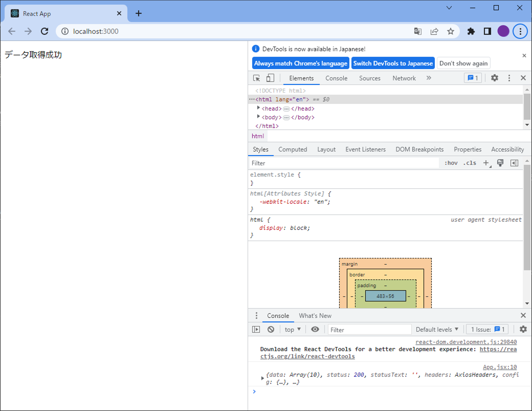This screenshot has height=411, width=532.
Task: Click the box model content size
Action: (386, 296)
